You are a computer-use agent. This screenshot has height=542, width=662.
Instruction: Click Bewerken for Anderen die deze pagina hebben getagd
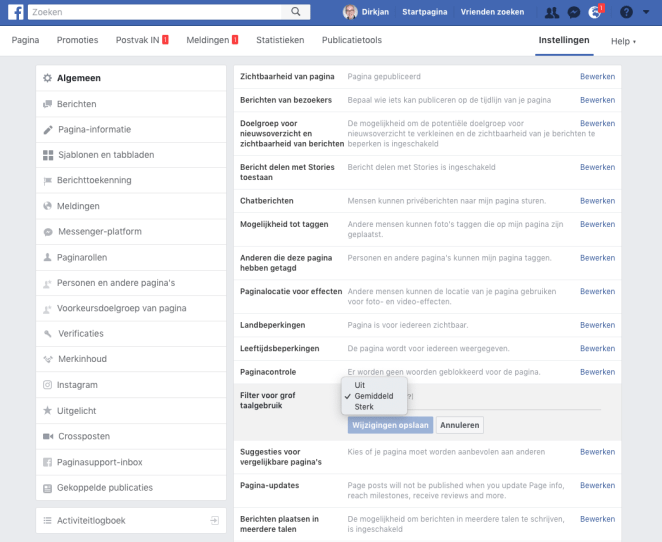click(597, 258)
